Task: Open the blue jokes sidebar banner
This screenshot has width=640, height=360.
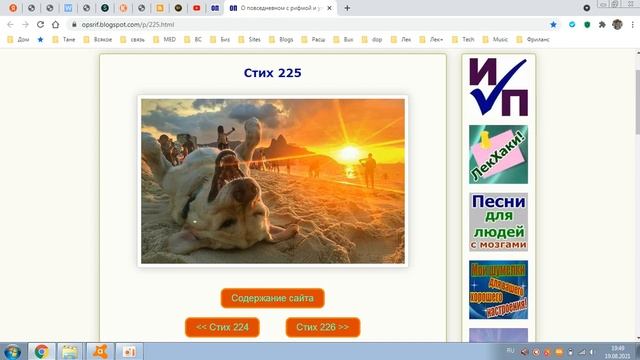Action: click(x=498, y=290)
